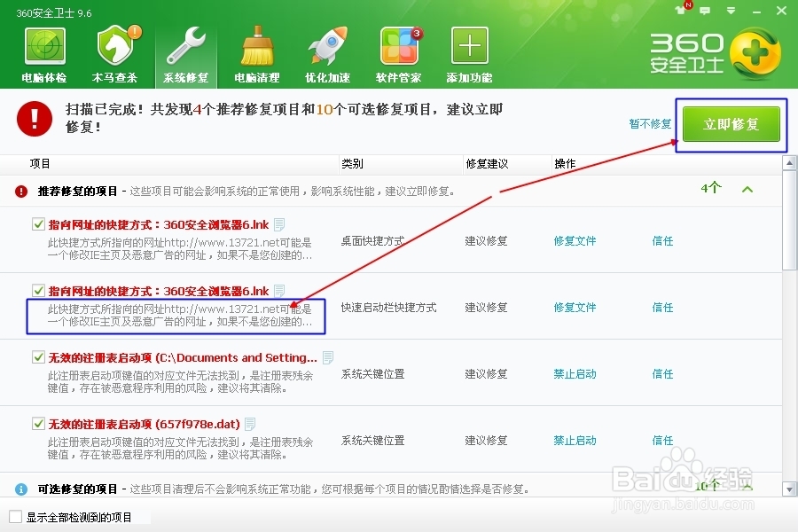Click 信任 for 桌面快捷方式 row

pos(662,241)
